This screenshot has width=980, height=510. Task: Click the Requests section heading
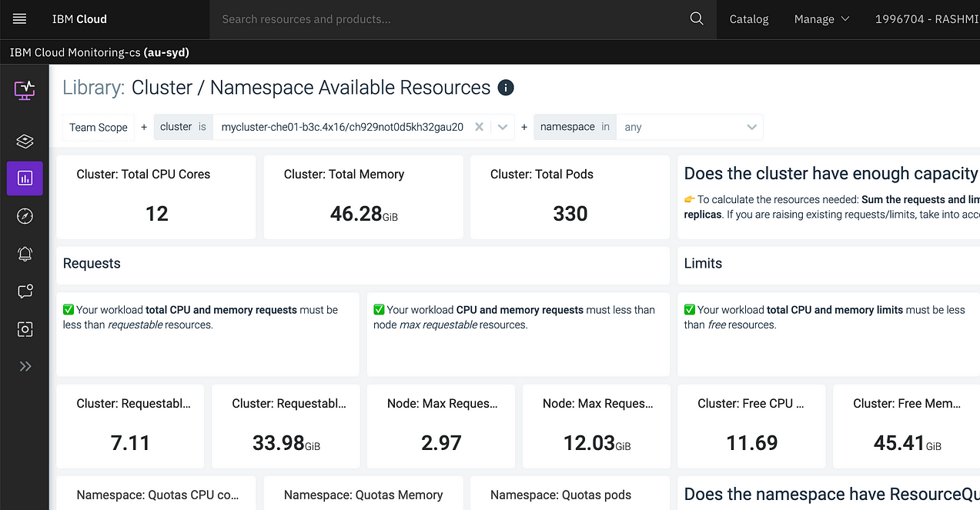[92, 263]
